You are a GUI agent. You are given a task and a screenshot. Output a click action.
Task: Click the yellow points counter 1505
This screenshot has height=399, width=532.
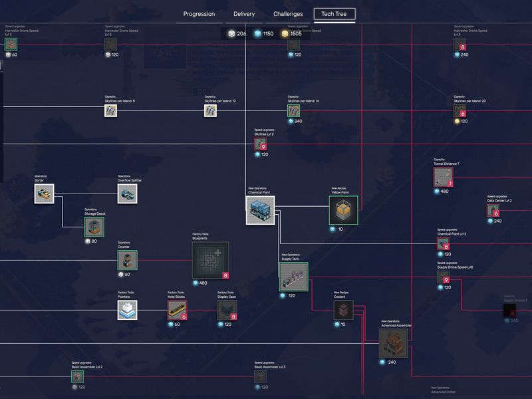(292, 34)
